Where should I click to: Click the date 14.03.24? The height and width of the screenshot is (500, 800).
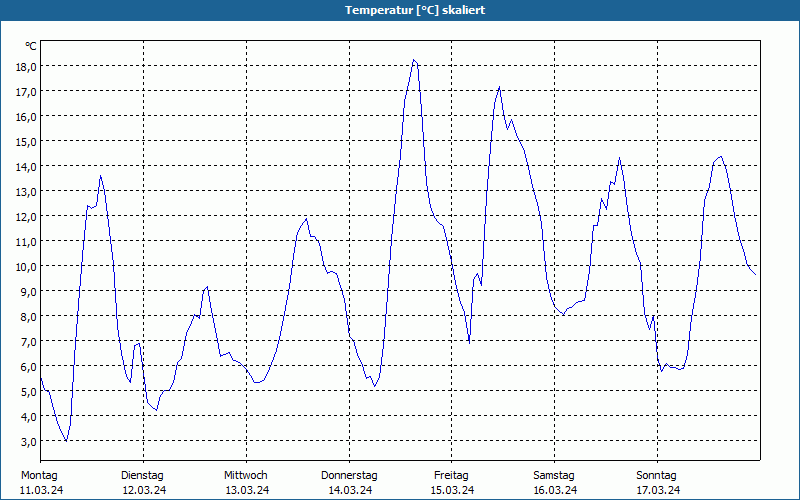(x=350, y=490)
